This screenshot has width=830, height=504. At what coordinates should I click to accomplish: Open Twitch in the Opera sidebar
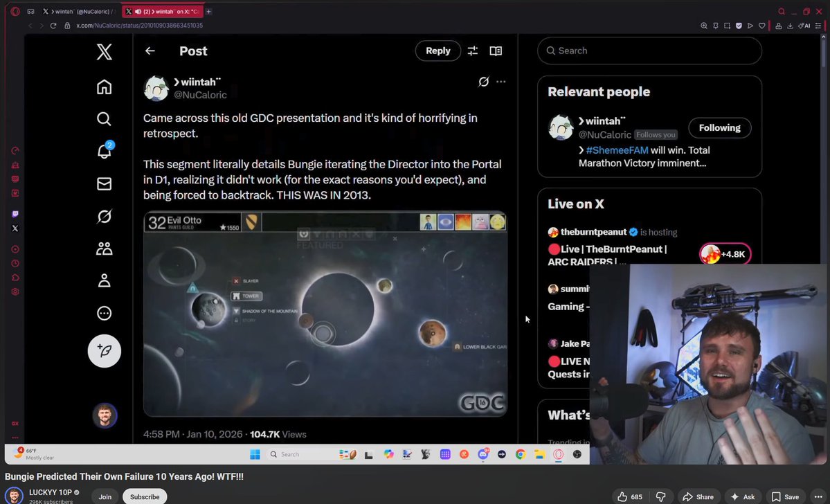click(15, 214)
